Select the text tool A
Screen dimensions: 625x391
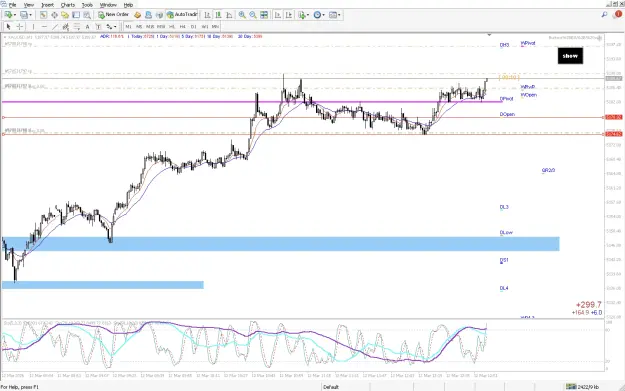(87, 27)
